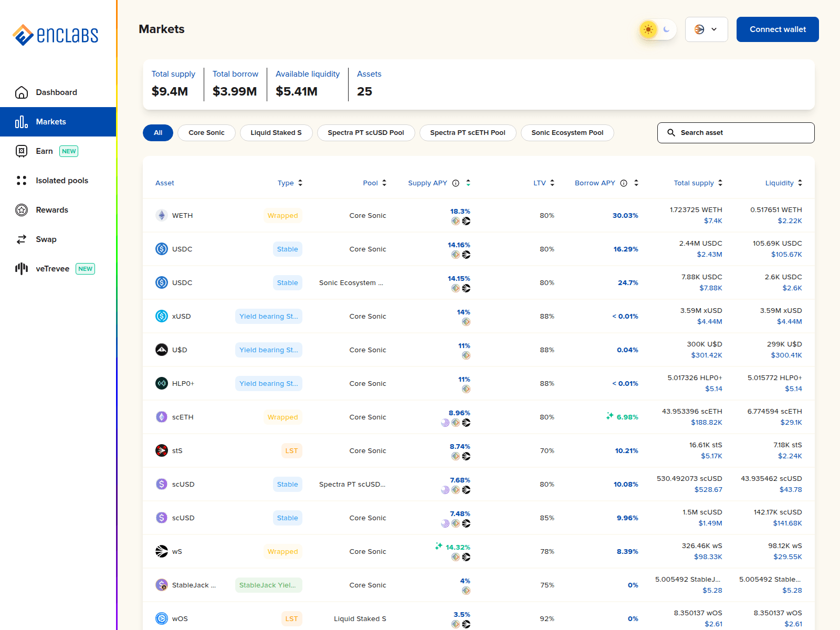Open Dashboard from sidebar

(x=58, y=92)
